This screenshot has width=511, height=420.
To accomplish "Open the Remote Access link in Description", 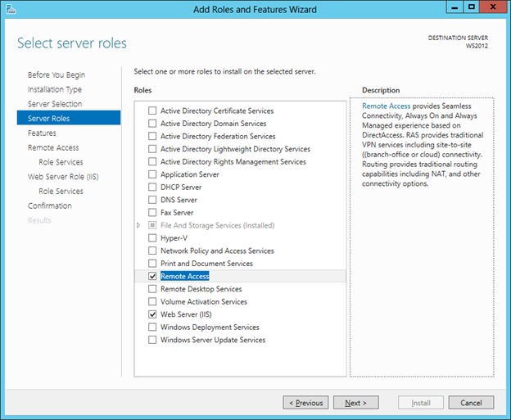I will (x=387, y=106).
